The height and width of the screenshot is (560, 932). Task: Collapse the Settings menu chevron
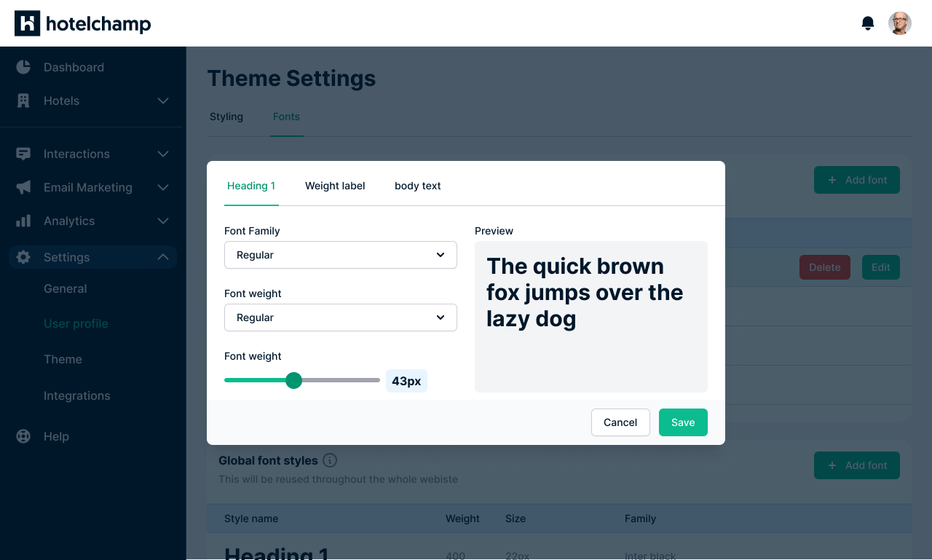163,257
